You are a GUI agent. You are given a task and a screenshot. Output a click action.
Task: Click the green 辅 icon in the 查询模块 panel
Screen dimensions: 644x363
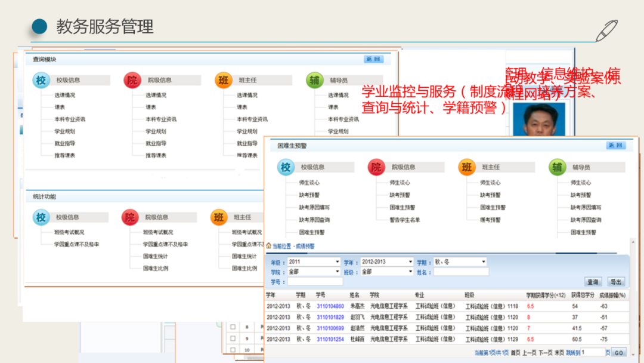point(315,80)
